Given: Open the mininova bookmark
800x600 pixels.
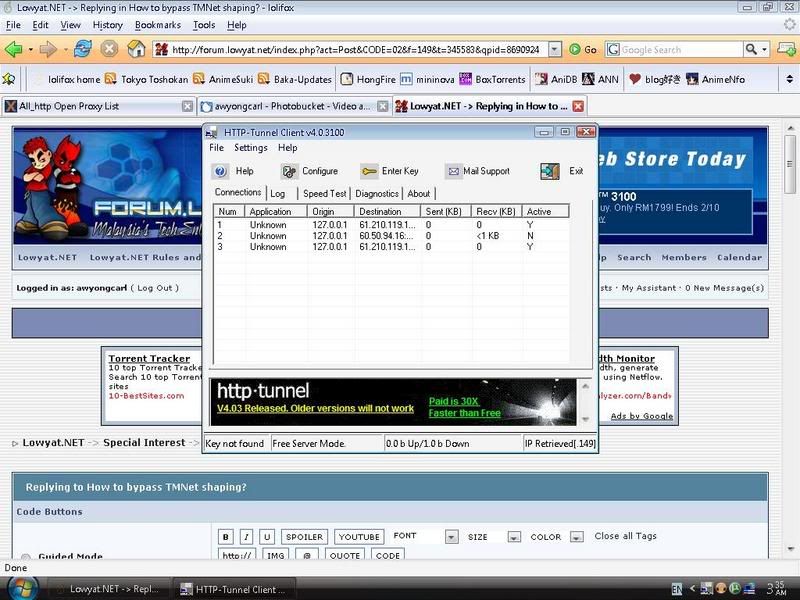Looking at the screenshot, I should (x=427, y=79).
